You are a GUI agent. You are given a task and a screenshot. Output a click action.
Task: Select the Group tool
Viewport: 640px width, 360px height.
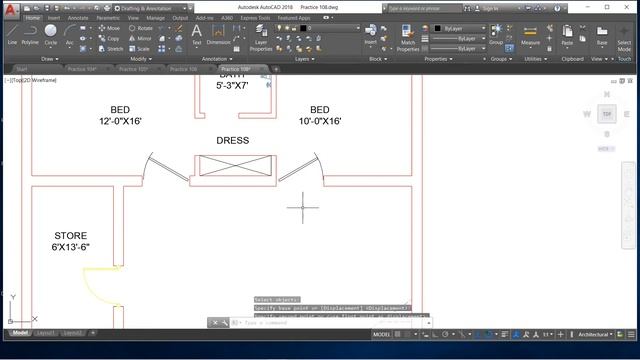tap(496, 34)
